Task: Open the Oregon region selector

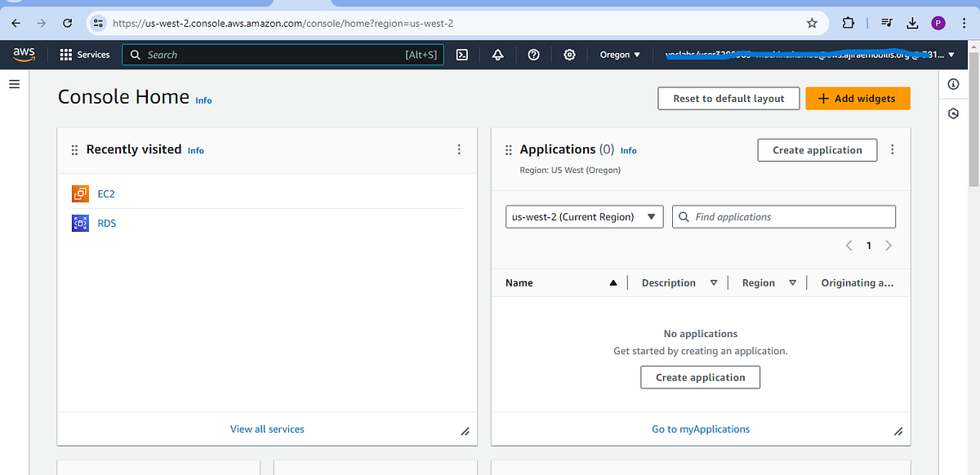Action: point(619,54)
